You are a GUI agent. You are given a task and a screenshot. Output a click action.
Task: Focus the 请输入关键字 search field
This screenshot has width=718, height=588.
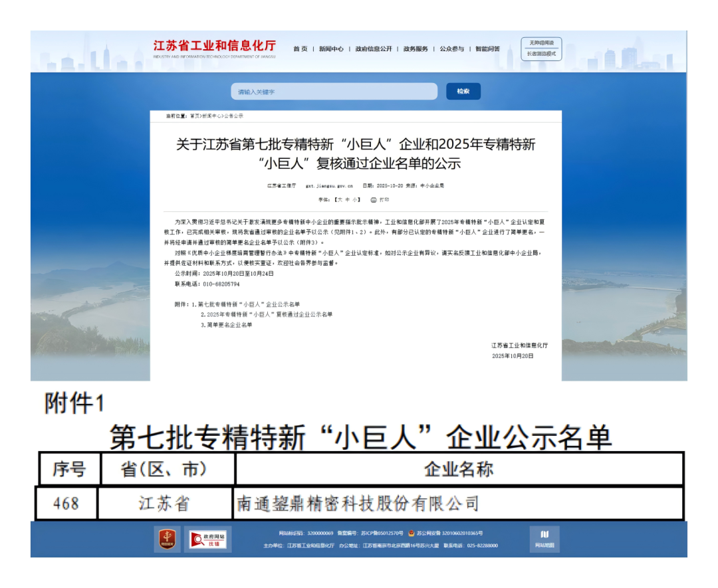point(334,92)
